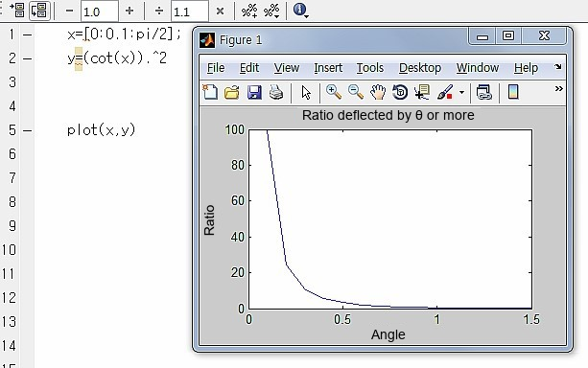Print the figure using the printer icon
Viewport: 588px width, 368px height.
276,92
